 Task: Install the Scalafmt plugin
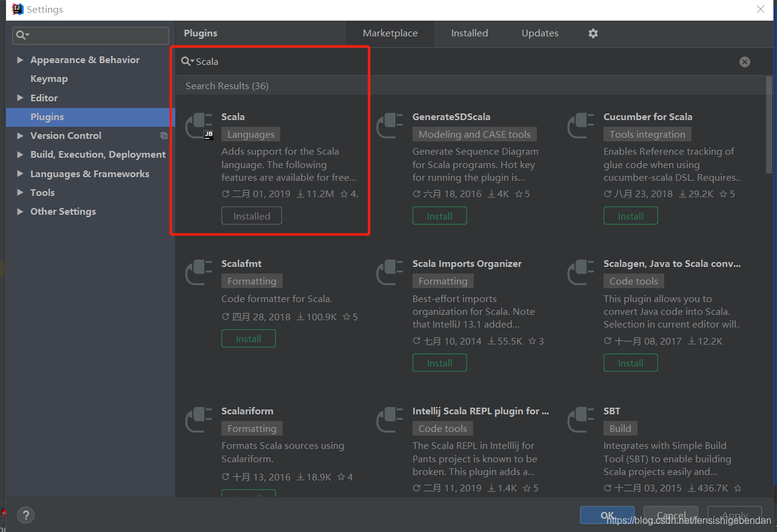click(249, 338)
